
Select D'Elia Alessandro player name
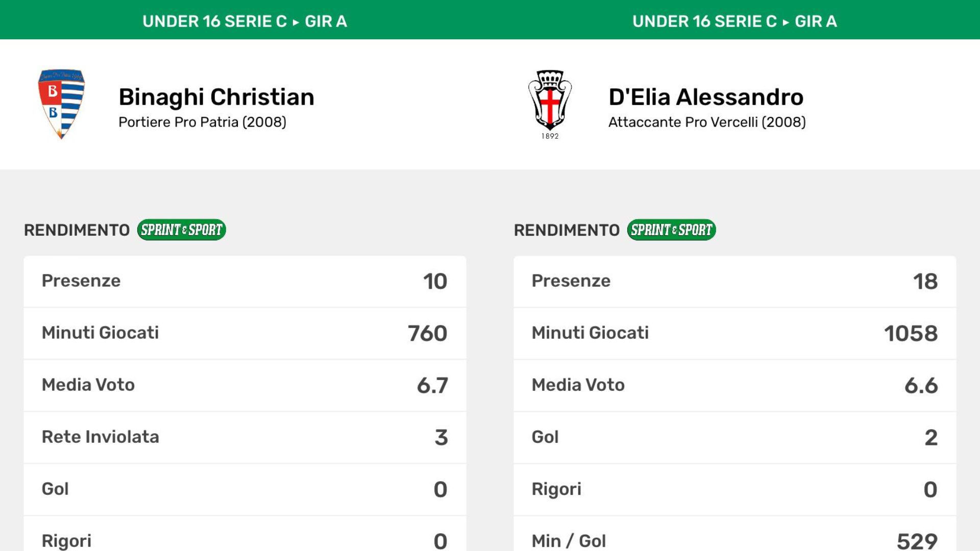[x=706, y=97]
